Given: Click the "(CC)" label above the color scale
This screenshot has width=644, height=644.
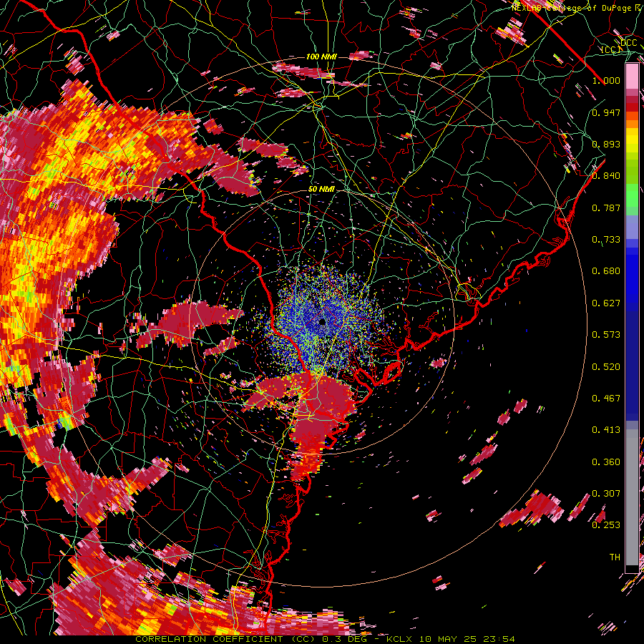Looking at the screenshot, I should [x=610, y=49].
